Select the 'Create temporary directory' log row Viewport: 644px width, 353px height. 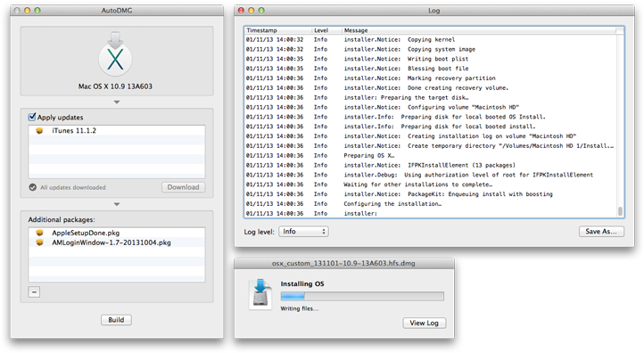point(431,145)
